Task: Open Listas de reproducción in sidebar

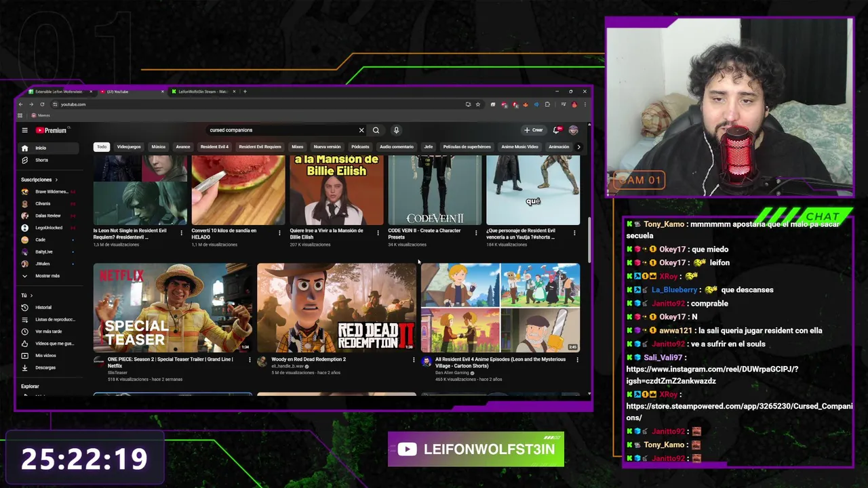Action: 49,319
